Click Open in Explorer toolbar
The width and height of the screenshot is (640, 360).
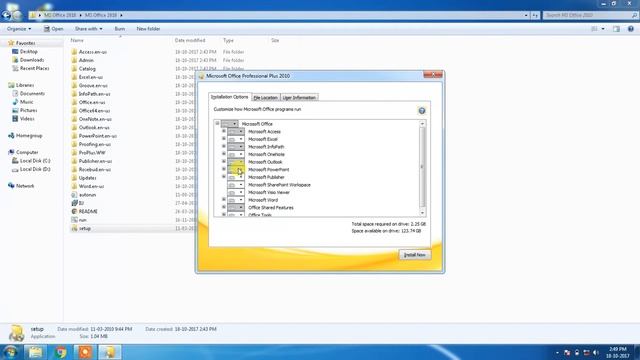(x=53, y=29)
